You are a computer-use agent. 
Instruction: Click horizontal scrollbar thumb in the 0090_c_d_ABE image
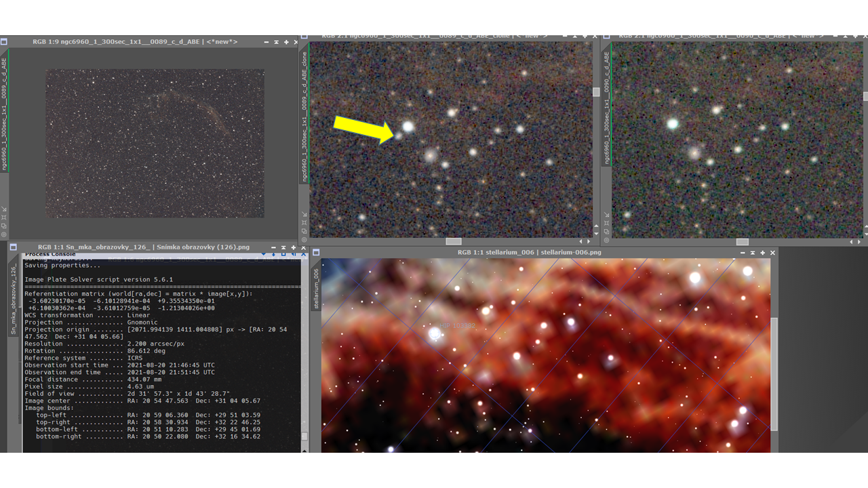(743, 242)
